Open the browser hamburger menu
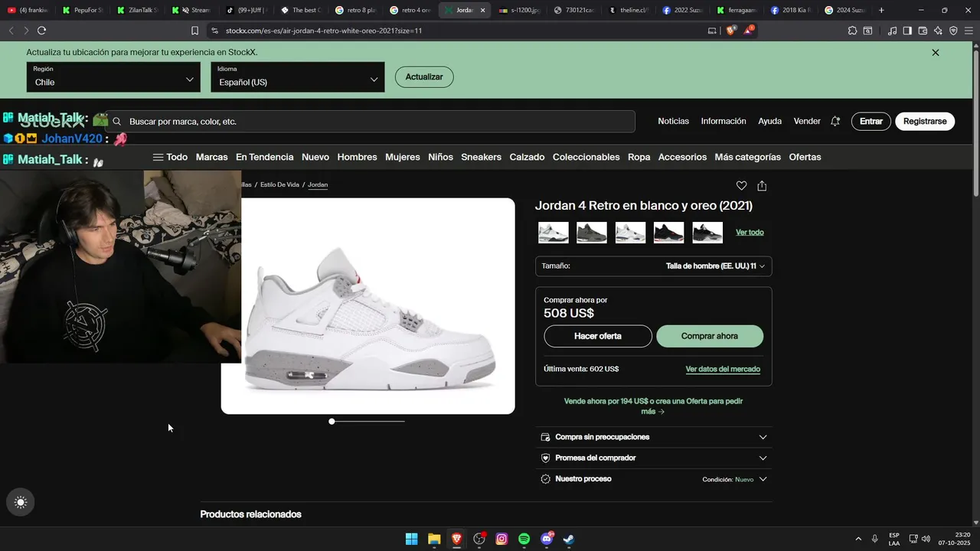This screenshot has width=980, height=551. (x=969, y=31)
